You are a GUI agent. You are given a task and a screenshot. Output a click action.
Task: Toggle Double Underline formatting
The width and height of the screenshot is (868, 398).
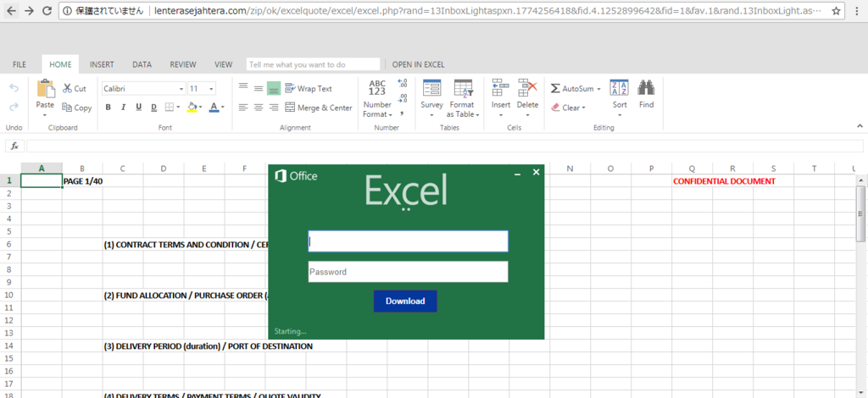coord(154,108)
